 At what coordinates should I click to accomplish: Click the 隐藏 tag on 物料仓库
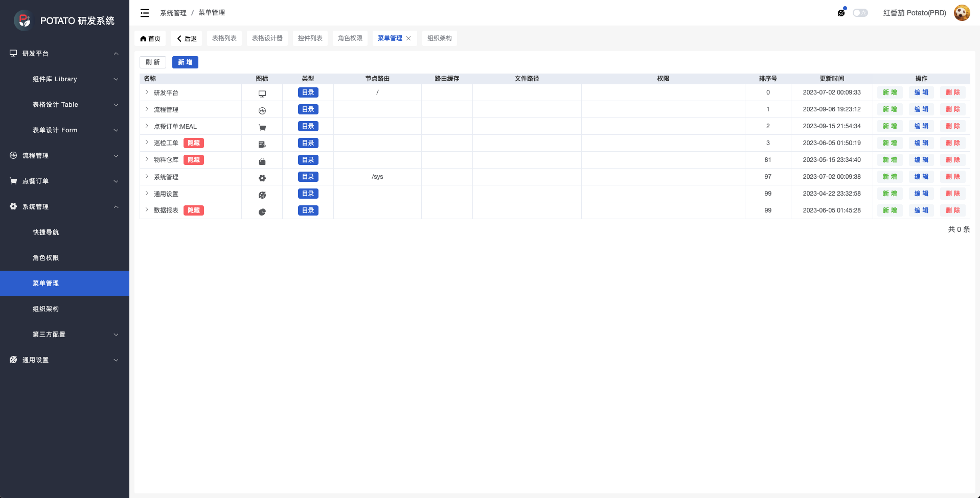194,160
